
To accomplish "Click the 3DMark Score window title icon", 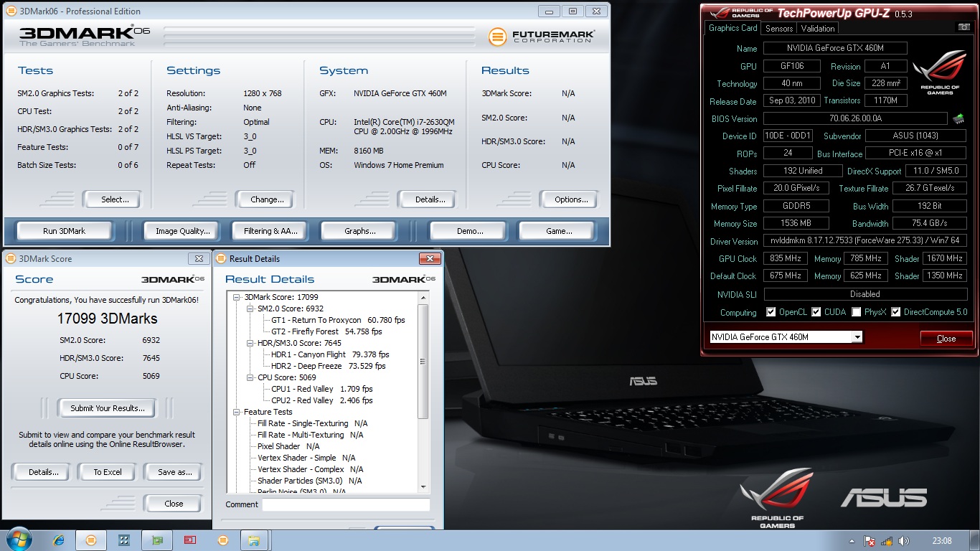I will 11,258.
